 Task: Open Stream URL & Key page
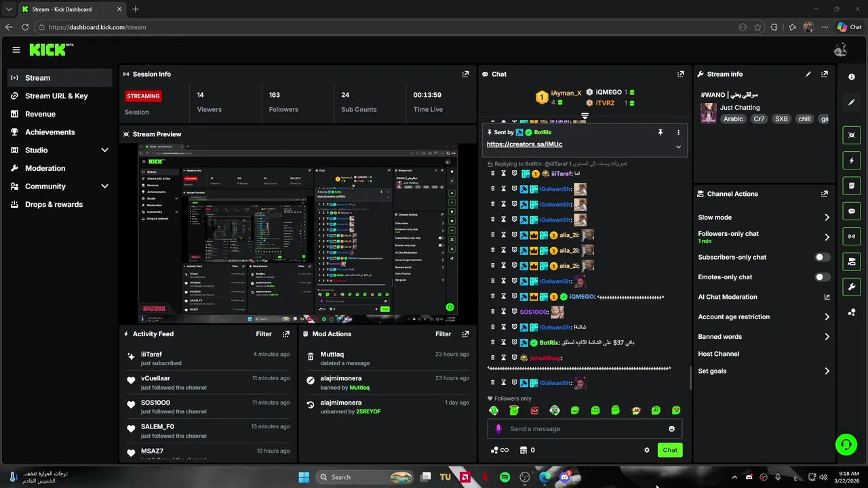click(60, 96)
